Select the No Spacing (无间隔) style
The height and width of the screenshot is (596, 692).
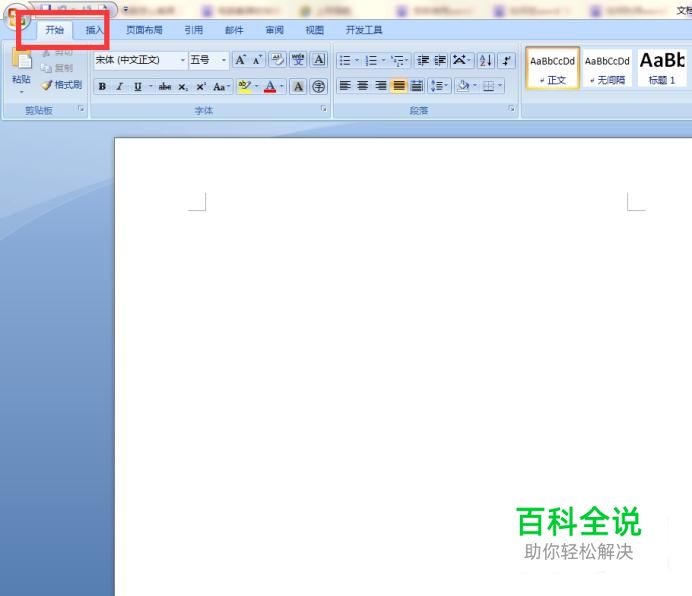pos(607,68)
